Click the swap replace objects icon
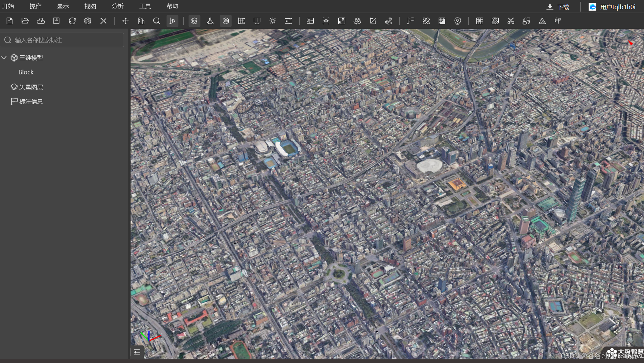 (x=527, y=21)
